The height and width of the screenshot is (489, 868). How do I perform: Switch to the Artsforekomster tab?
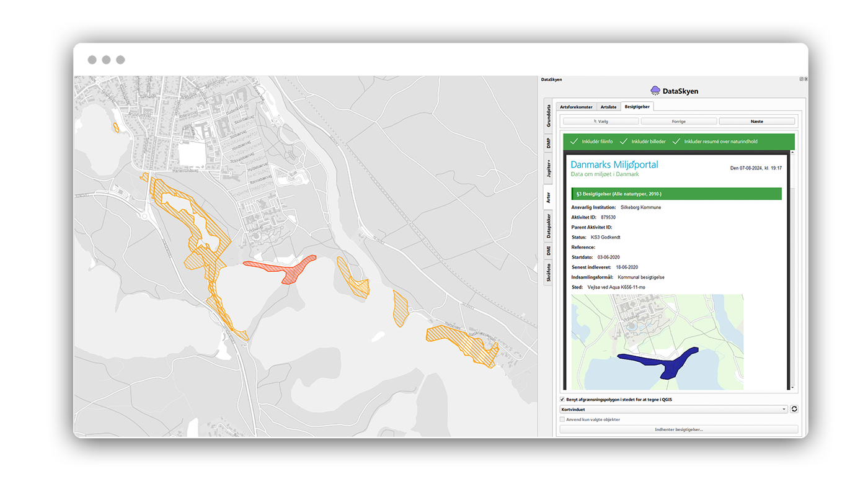577,107
